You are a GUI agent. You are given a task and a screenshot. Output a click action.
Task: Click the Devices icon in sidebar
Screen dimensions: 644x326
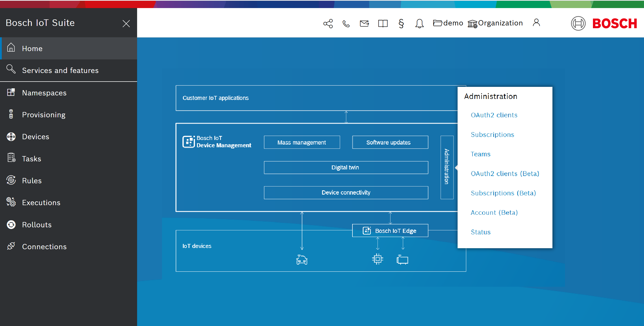click(11, 136)
